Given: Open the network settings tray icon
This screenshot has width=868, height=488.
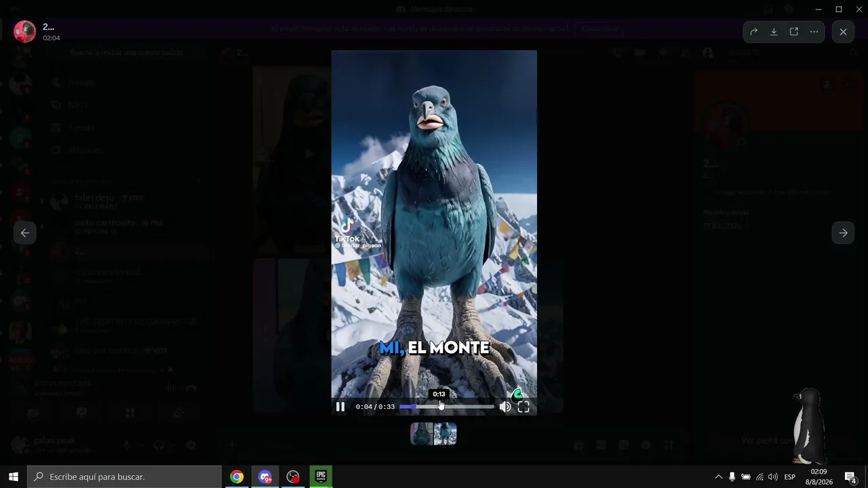Looking at the screenshot, I should [759, 477].
